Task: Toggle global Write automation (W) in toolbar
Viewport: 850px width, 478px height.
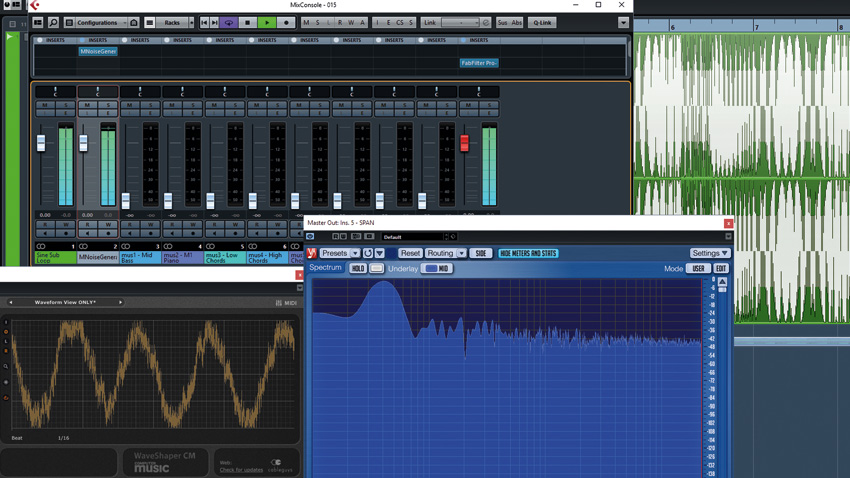Action: [x=351, y=23]
